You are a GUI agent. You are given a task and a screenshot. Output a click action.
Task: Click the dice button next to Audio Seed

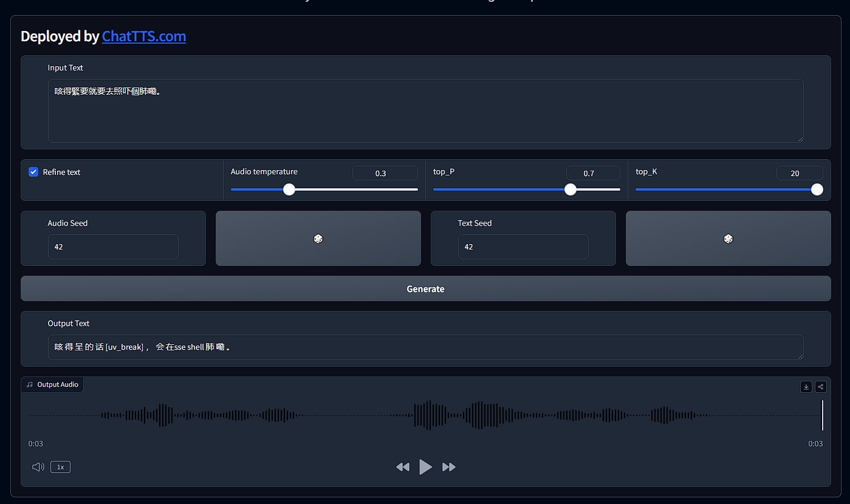click(x=318, y=239)
